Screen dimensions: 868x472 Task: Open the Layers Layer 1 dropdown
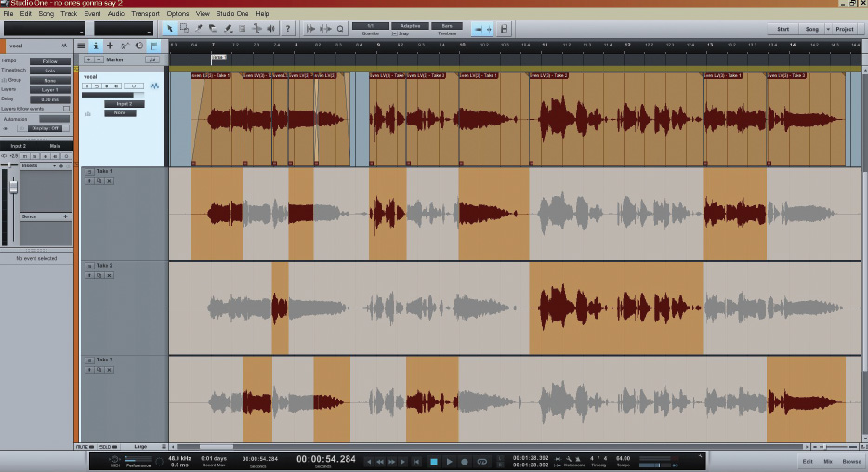[50, 89]
